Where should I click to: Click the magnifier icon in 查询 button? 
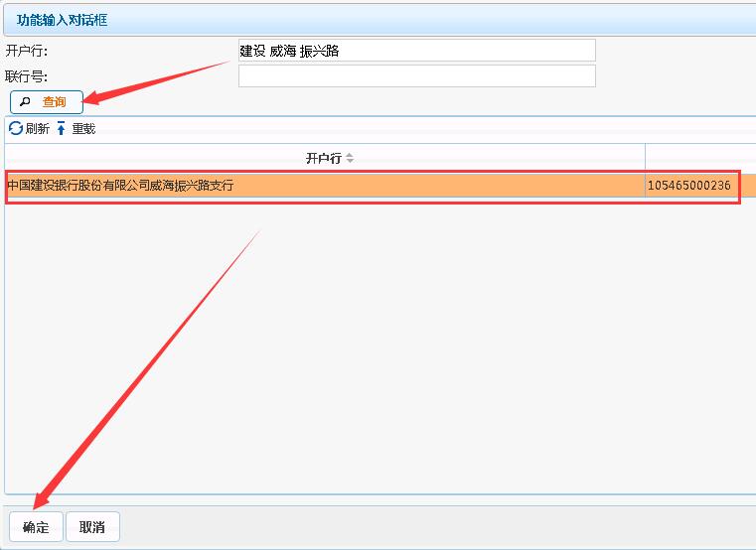point(25,101)
